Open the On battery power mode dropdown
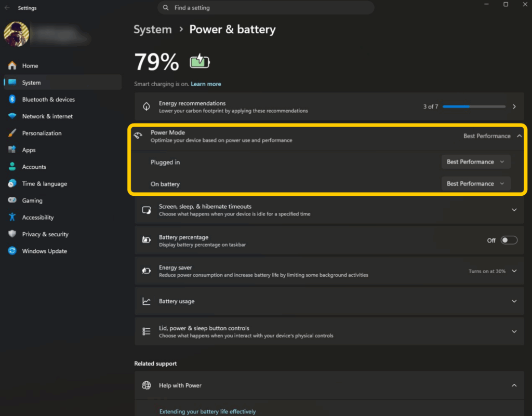Screen dimensions: 532x416 [476, 183]
